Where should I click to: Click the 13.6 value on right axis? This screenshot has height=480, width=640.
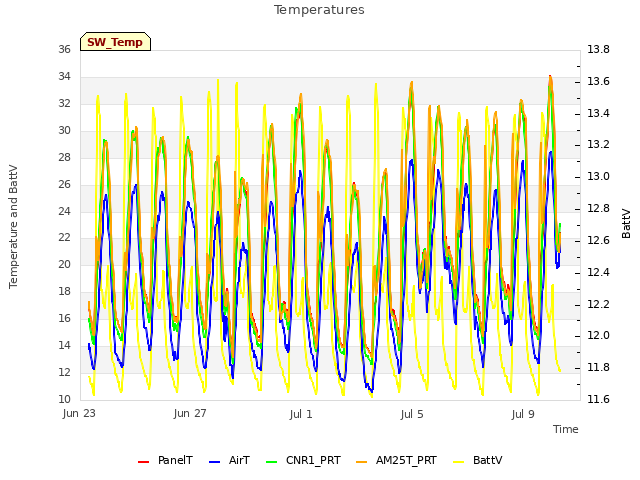[598, 81]
